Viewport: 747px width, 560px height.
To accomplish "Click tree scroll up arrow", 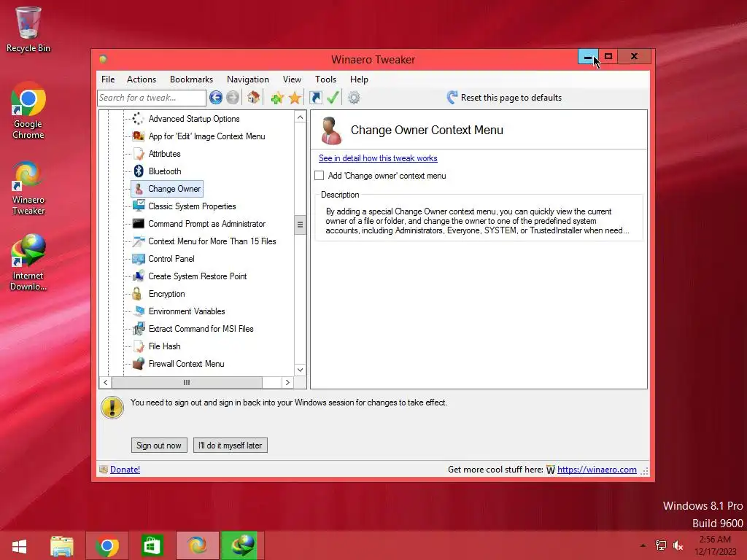I will click(x=300, y=117).
